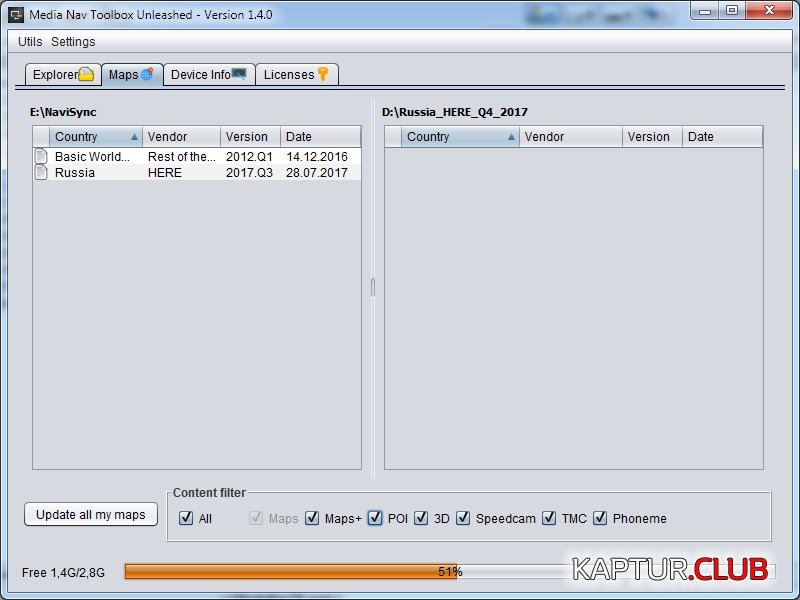Screen dimensions: 800x600
Task: Sort right table by Country column
Action: (460, 137)
